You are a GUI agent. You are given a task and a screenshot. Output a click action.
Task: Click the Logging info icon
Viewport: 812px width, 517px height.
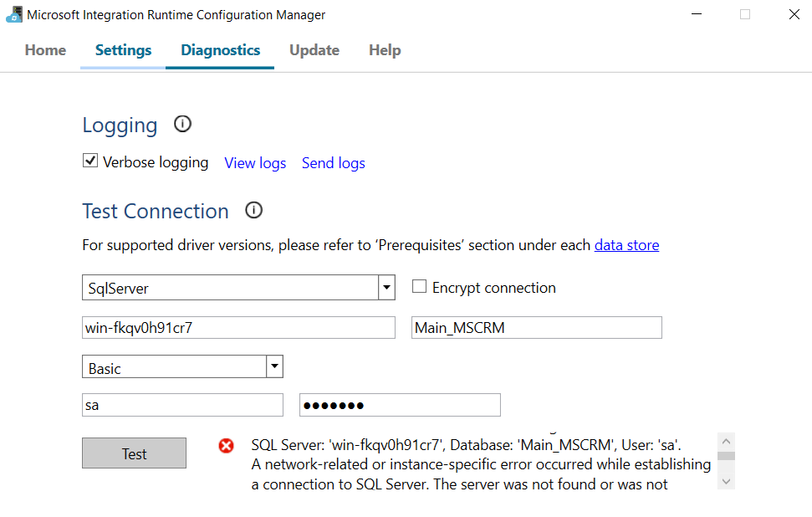[182, 124]
